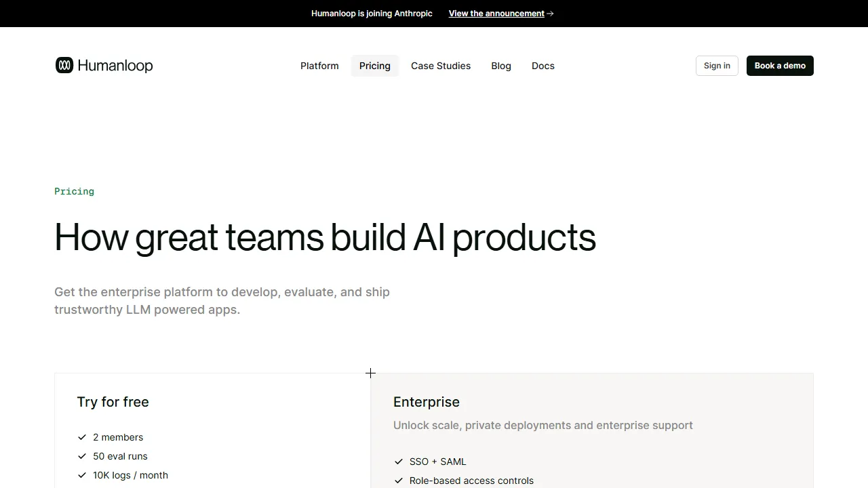Click the green Pricing section label
Viewport: 868px width, 488px height.
click(75, 192)
